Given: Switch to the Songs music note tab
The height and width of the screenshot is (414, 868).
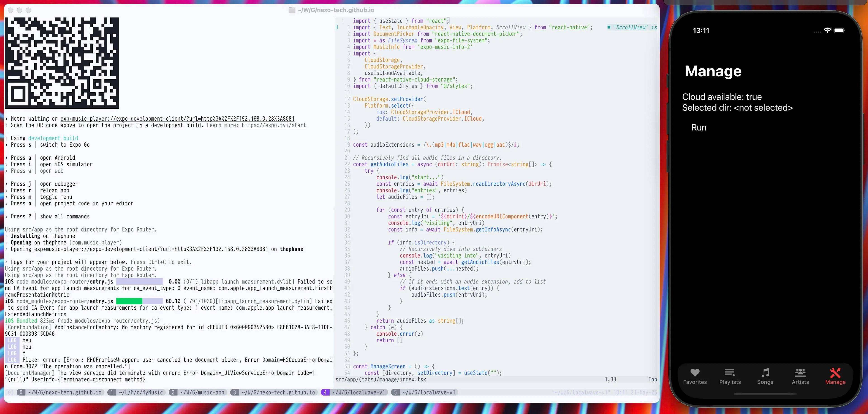Looking at the screenshot, I should (x=765, y=373).
